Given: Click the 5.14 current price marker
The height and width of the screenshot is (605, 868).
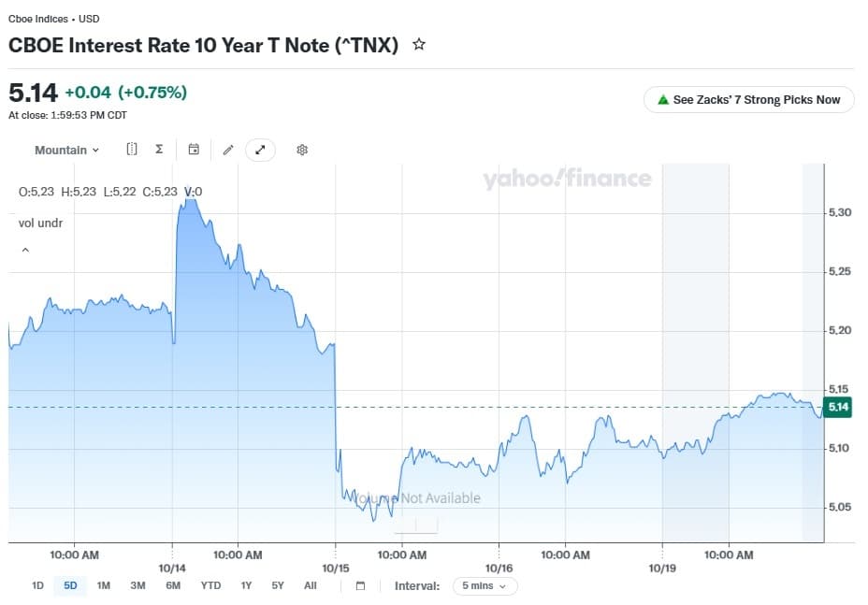Looking at the screenshot, I should [837, 407].
